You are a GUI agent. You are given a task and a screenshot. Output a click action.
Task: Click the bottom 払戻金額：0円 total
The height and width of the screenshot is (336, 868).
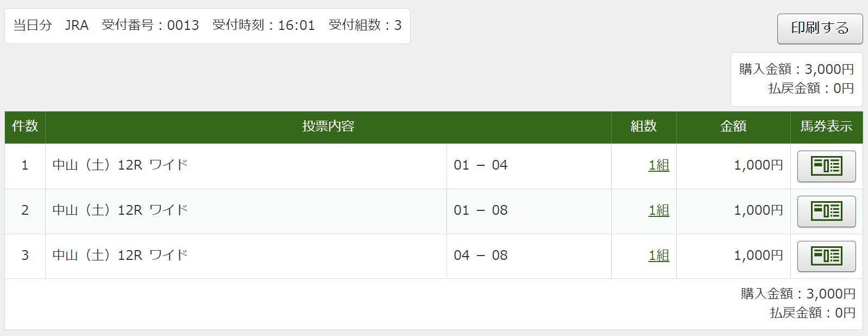pos(812,313)
